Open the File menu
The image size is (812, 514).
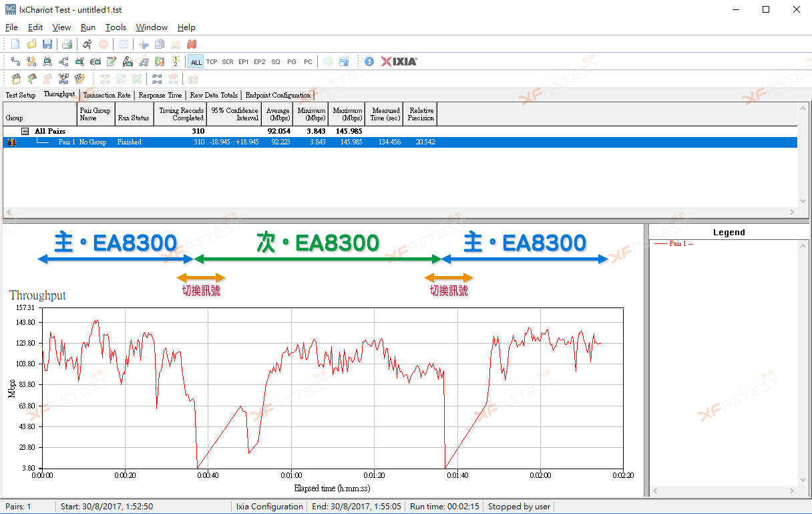pyautogui.click(x=11, y=27)
